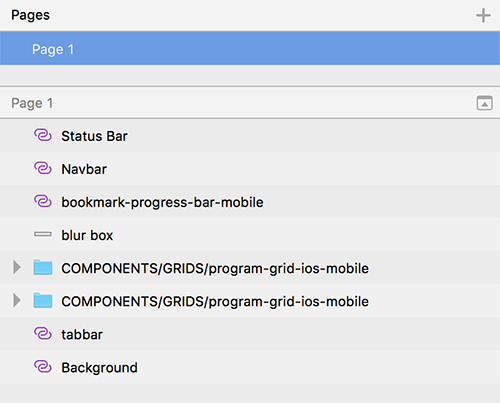This screenshot has height=403, width=500.
Task: Expand the first COMPONENTS/GRIDS group
Action: (17, 267)
